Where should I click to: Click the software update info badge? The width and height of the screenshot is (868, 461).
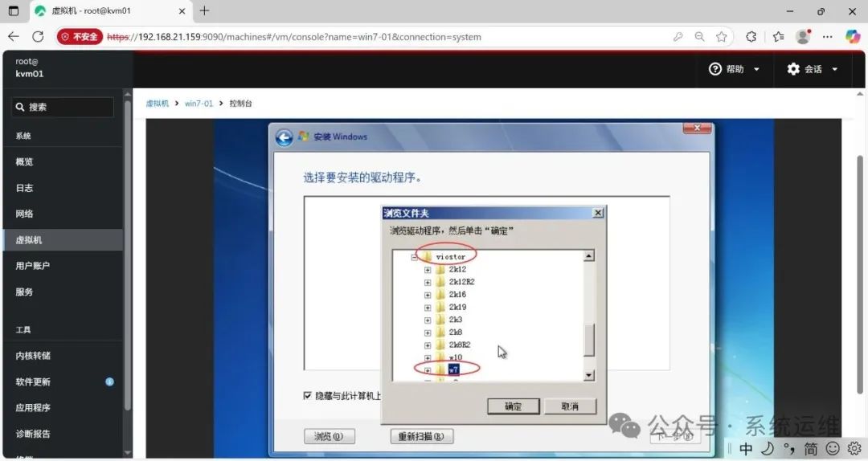coord(109,381)
